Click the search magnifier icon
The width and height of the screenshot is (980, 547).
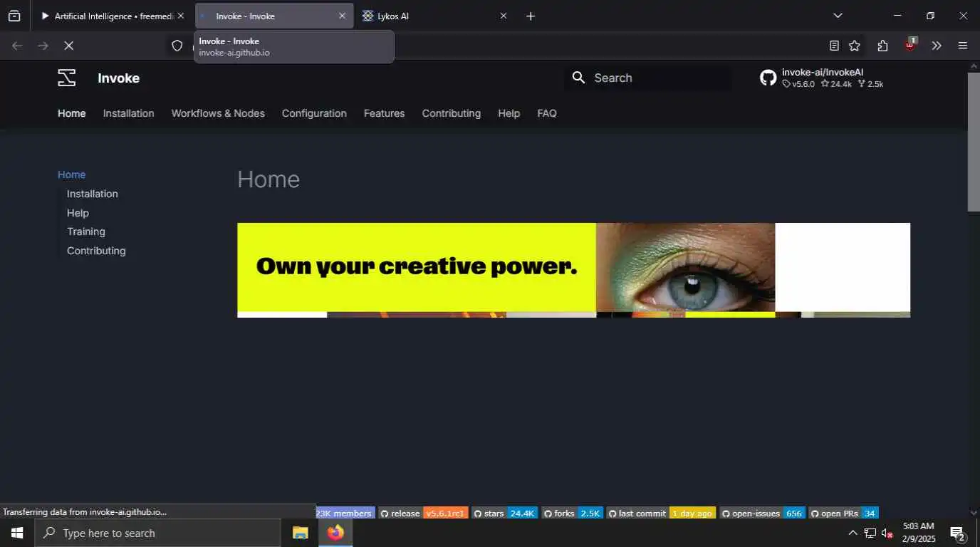[x=578, y=78]
